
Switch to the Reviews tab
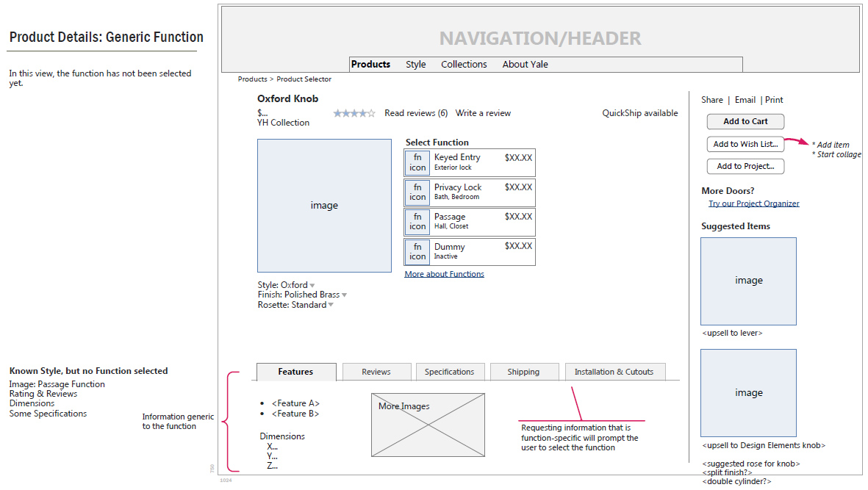coord(376,372)
